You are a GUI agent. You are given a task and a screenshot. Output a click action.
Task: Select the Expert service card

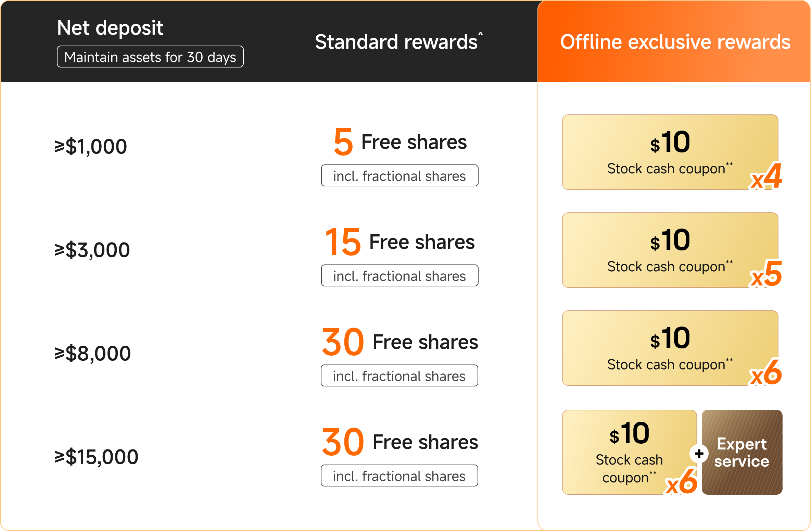(x=742, y=452)
